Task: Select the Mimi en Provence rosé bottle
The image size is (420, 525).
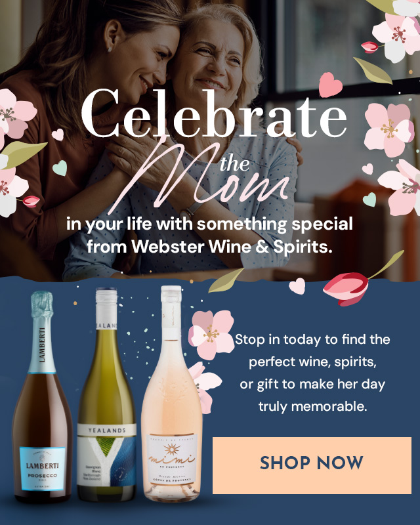Action: click(171, 393)
